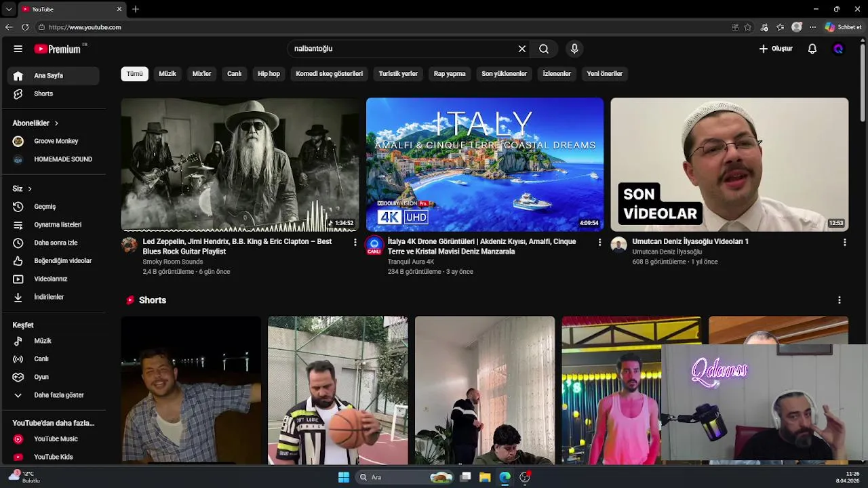Select the Canlı filter chip
This screenshot has width=868, height=488.
point(235,74)
